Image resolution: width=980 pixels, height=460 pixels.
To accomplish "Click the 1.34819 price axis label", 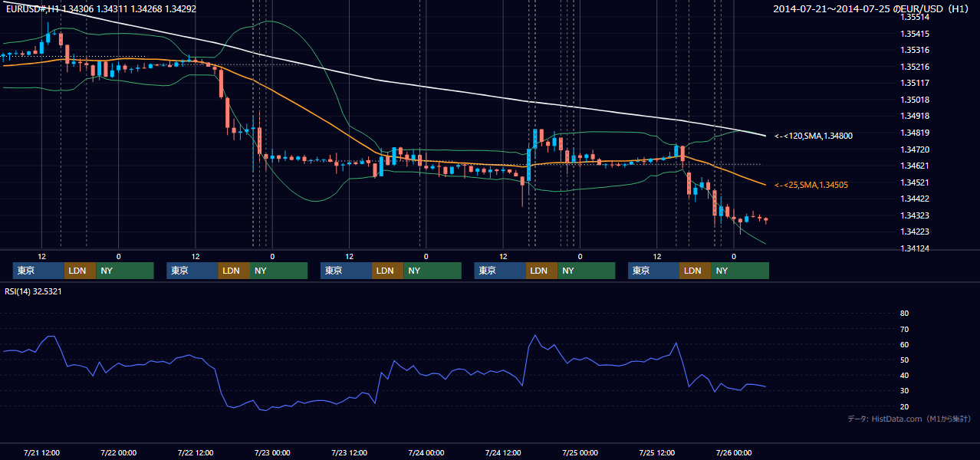I will coord(914,133).
